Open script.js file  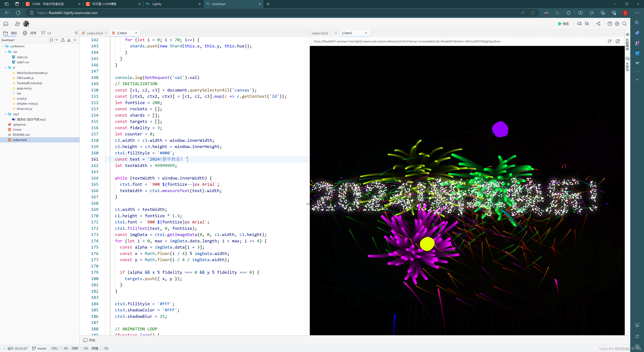pyautogui.click(x=21, y=99)
